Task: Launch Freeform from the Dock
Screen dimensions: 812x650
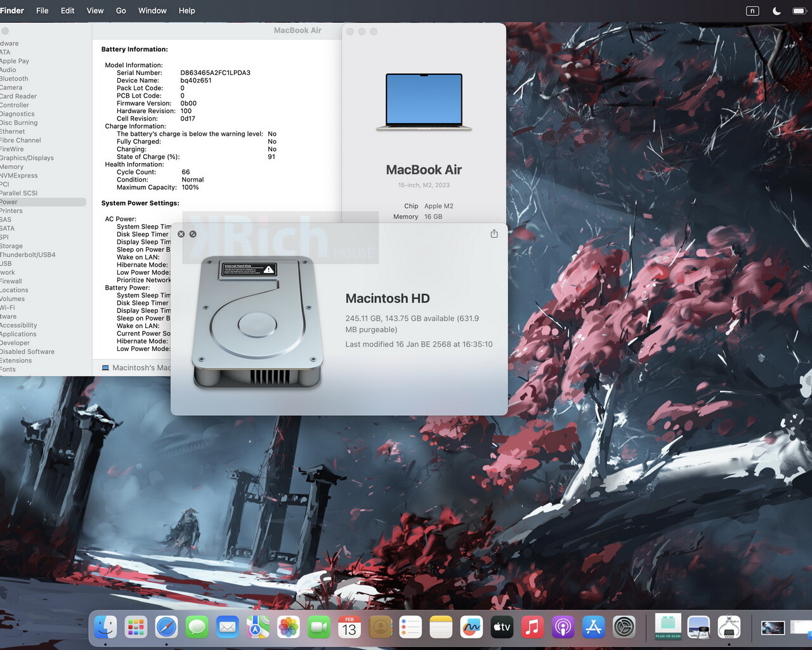Action: click(x=471, y=628)
